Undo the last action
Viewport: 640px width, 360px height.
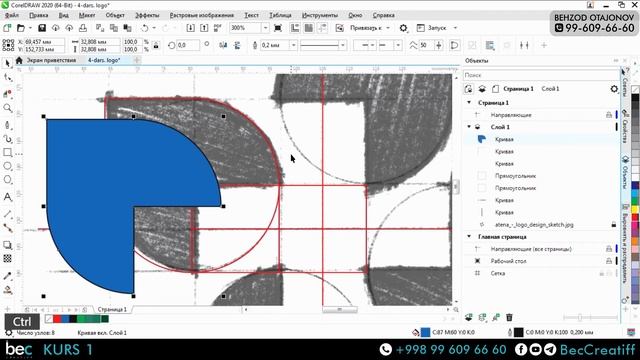144,28
